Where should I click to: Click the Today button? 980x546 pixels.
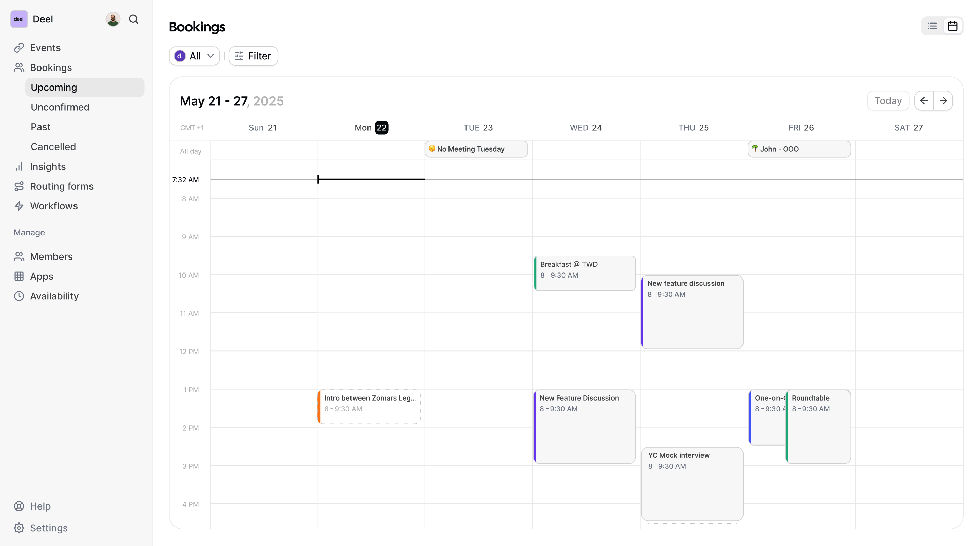887,100
